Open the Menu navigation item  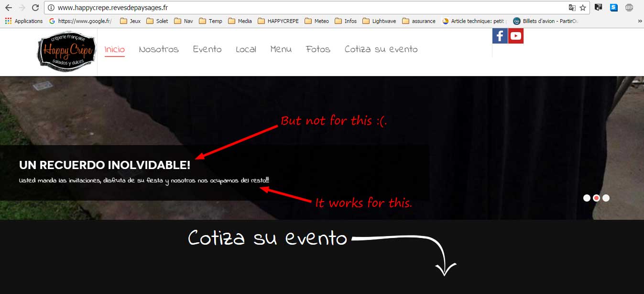point(281,49)
